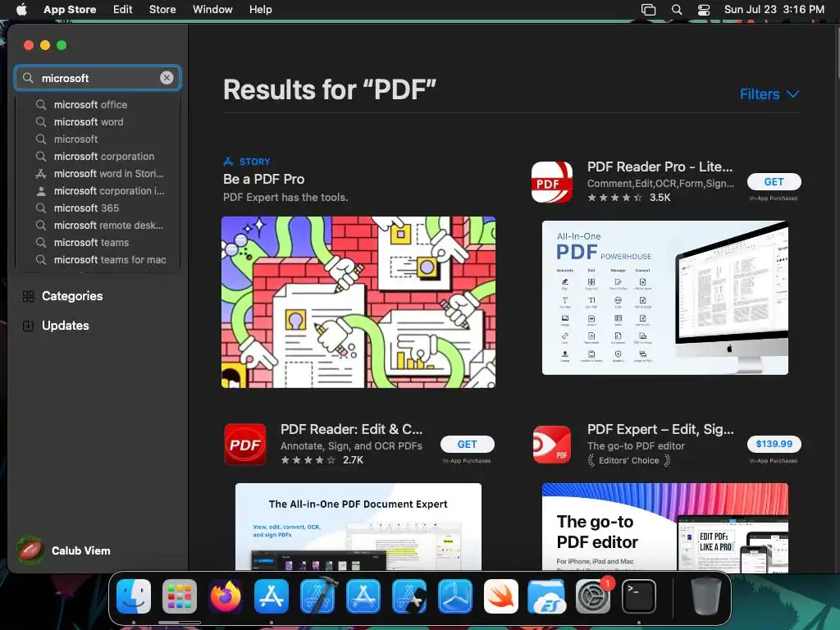Open the All-in-One PDF Document Expert screenshot
Screen dimensions: 840x630
tap(358, 527)
